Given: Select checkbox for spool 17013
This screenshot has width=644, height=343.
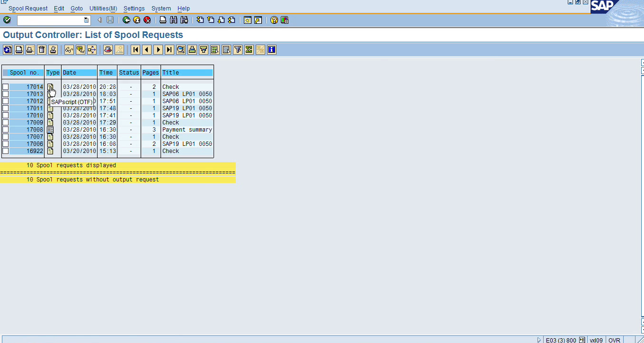Looking at the screenshot, I should click(5, 94).
